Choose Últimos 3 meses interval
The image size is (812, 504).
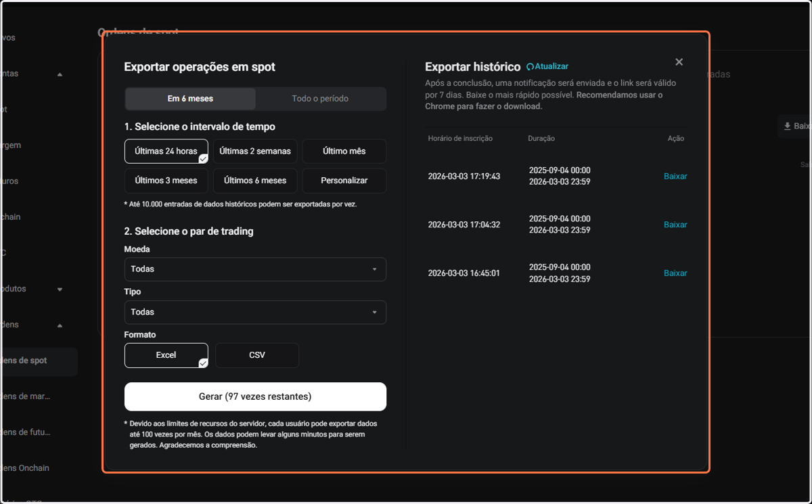coord(166,181)
